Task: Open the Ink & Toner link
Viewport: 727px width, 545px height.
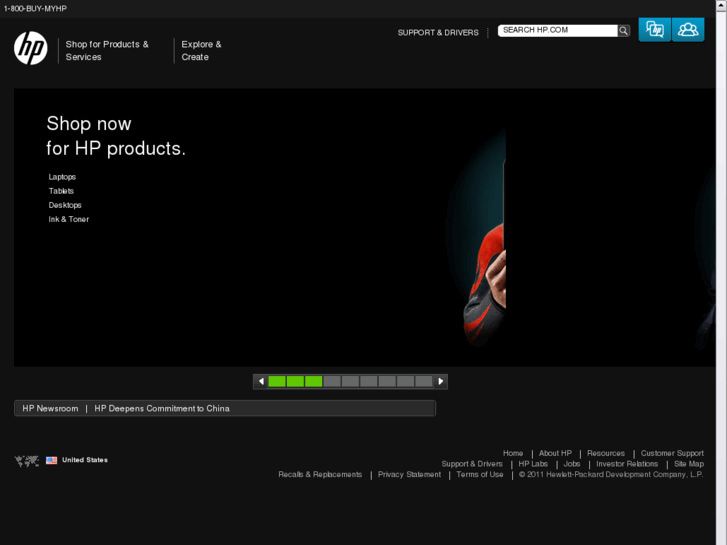Action: (x=69, y=219)
